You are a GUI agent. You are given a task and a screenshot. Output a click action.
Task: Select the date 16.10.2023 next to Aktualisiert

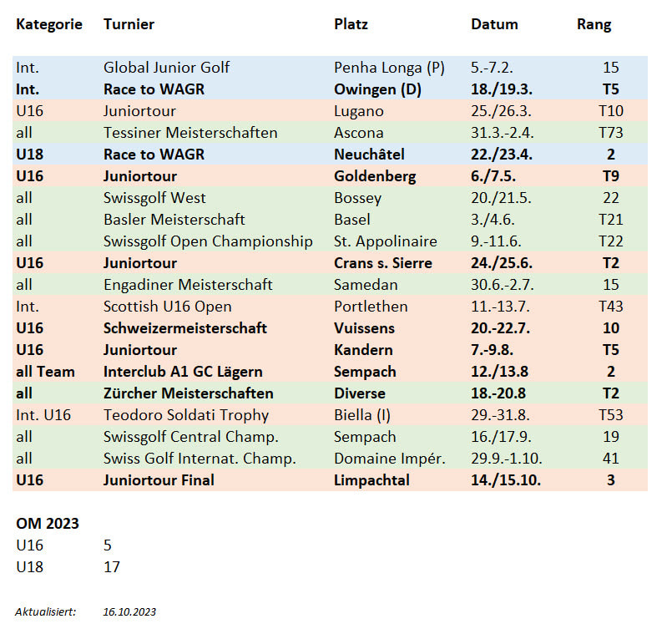[x=129, y=611]
